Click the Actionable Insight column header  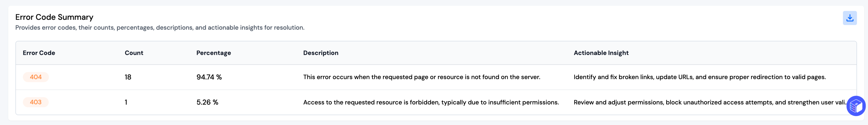pyautogui.click(x=601, y=53)
